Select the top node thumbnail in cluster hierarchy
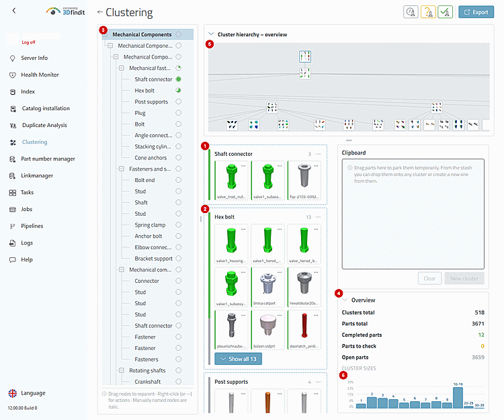 tap(305, 56)
